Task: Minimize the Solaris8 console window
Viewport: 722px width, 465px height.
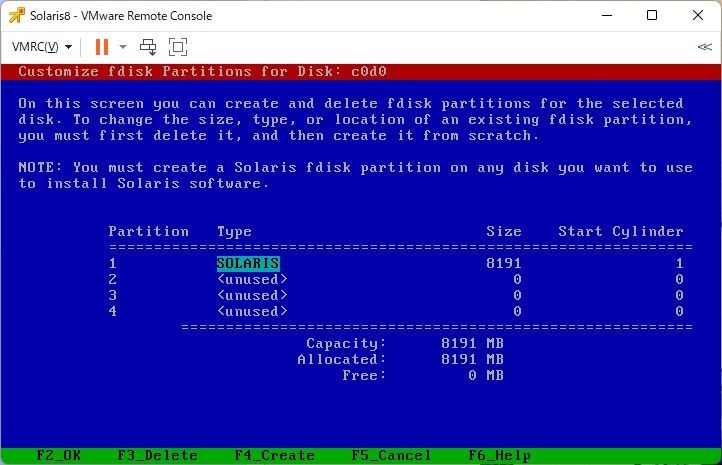Action: [607, 15]
